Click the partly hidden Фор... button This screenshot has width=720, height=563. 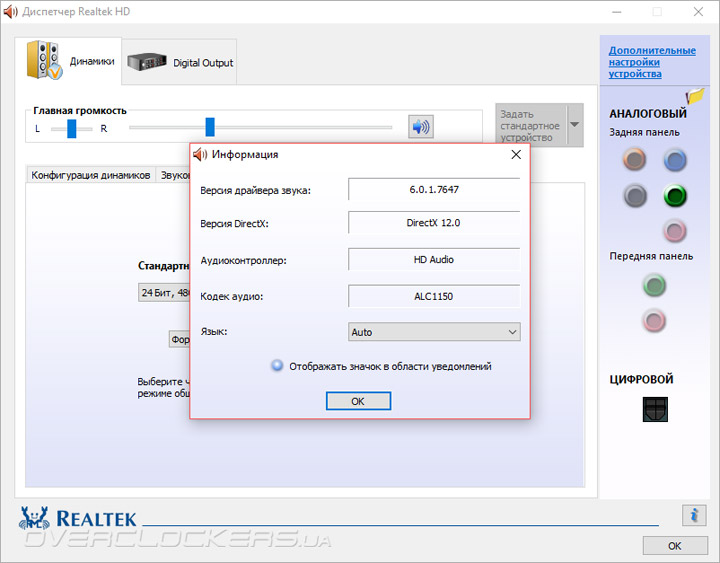(x=180, y=339)
